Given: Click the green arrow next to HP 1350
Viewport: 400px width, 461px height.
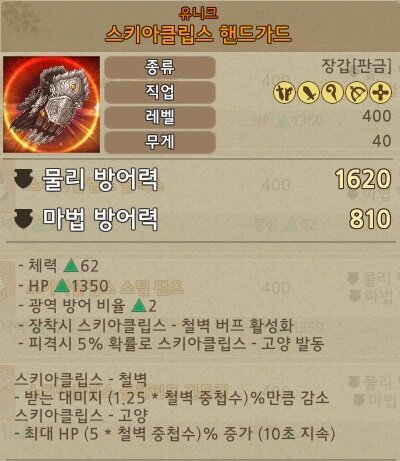Looking at the screenshot, I should pos(62,286).
